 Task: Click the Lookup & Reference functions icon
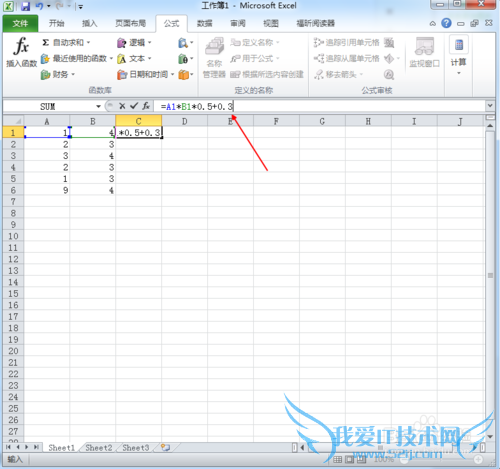[185, 43]
